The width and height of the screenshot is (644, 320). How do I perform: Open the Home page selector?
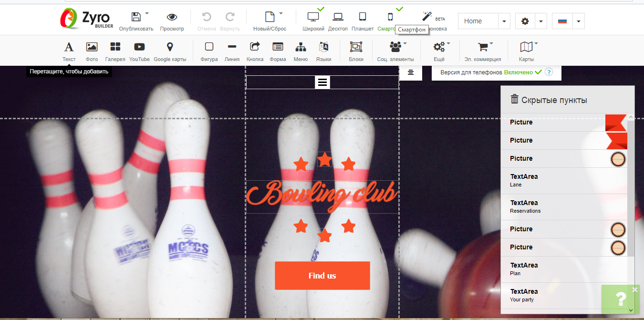[478, 21]
